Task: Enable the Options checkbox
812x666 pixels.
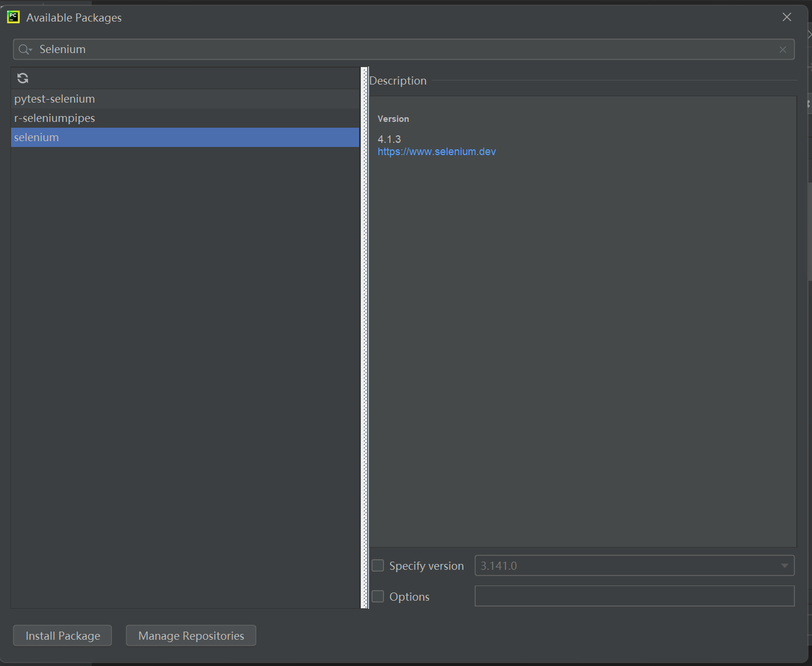Action: (378, 597)
